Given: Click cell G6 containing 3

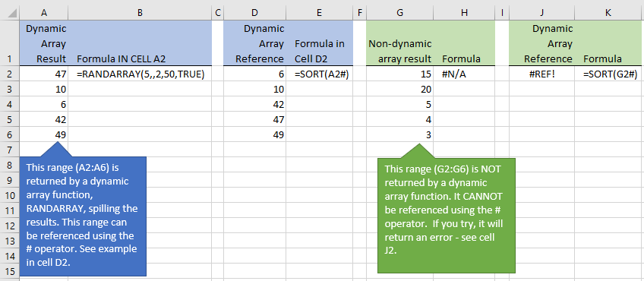Looking at the screenshot, I should point(399,134).
